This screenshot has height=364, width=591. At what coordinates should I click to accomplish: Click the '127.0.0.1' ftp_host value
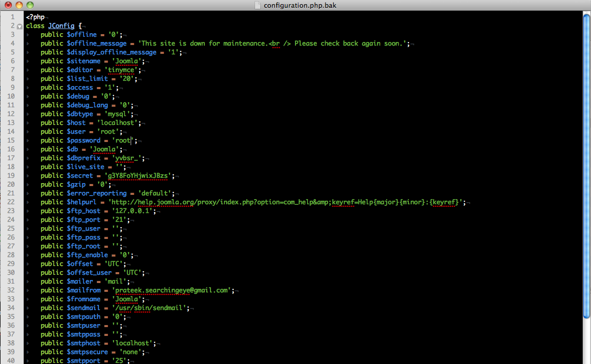coord(132,211)
